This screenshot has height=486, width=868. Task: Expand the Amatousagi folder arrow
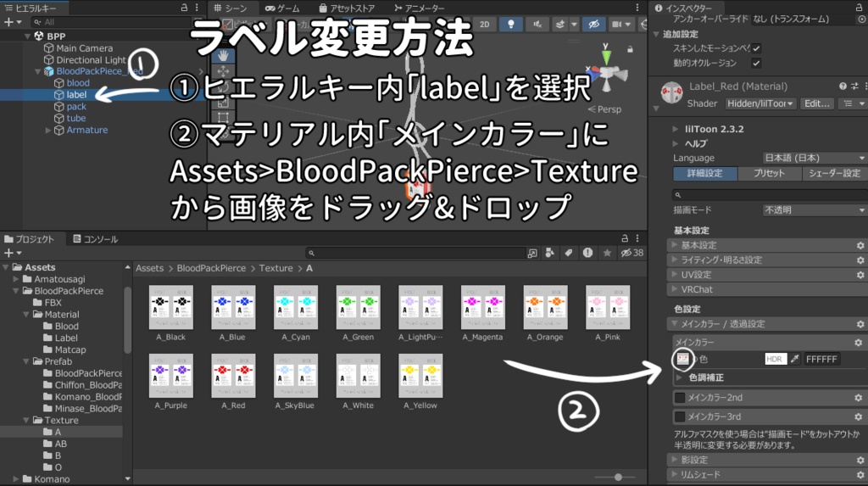[x=16, y=279]
